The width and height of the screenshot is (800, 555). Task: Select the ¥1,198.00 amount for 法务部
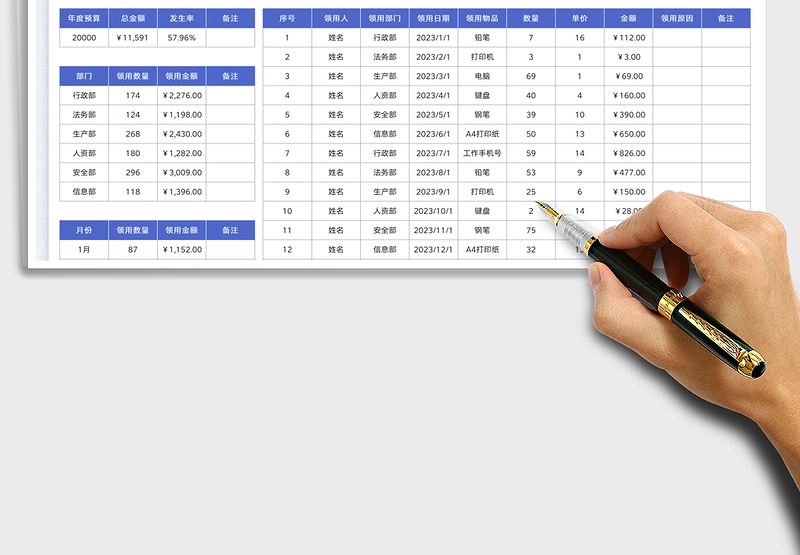click(182, 115)
